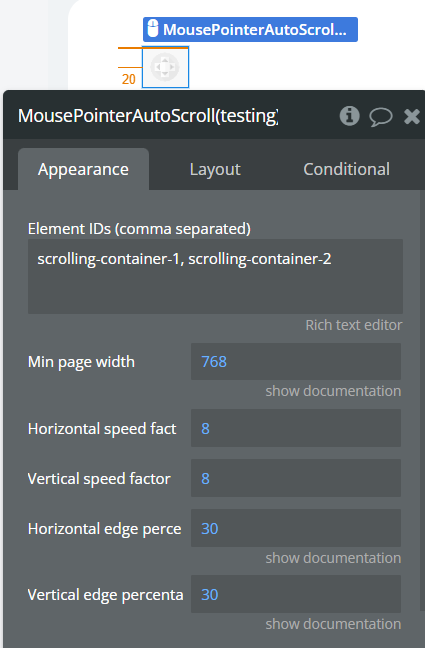
Task: Open the comments speech bubble icon
Action: click(380, 117)
